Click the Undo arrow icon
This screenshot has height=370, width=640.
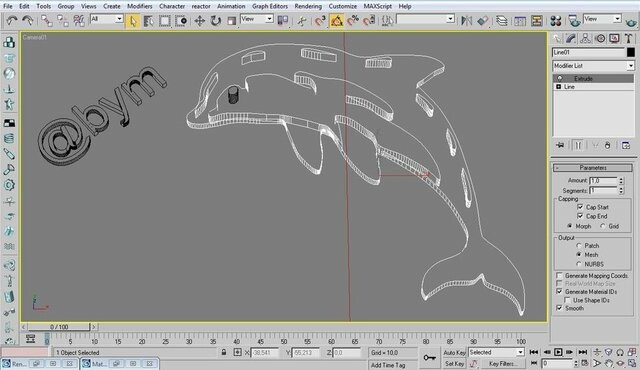pos(12,21)
